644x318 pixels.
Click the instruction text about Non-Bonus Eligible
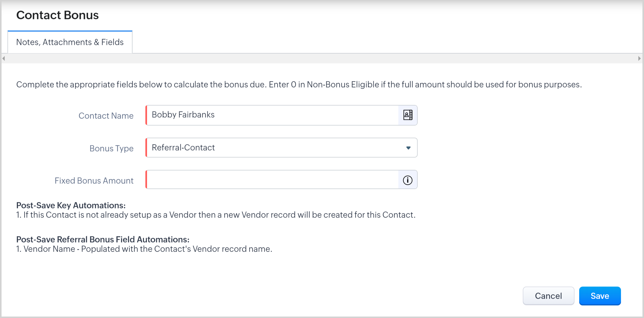299,84
